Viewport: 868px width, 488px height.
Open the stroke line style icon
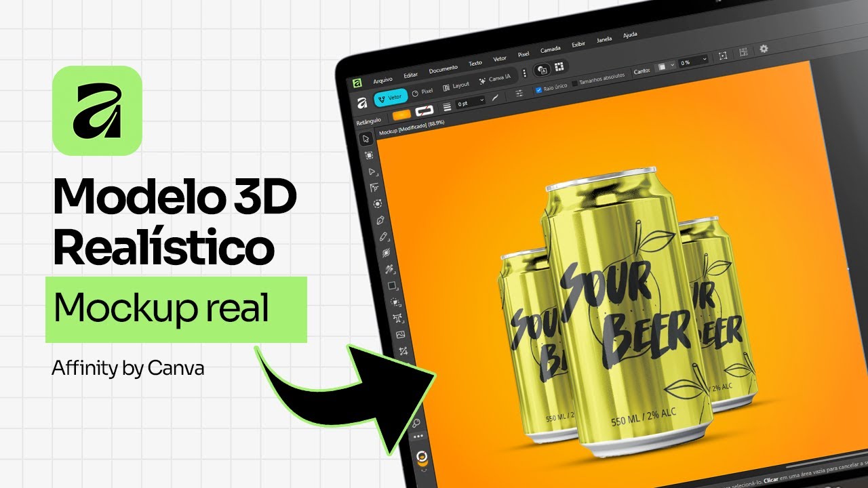click(x=447, y=107)
